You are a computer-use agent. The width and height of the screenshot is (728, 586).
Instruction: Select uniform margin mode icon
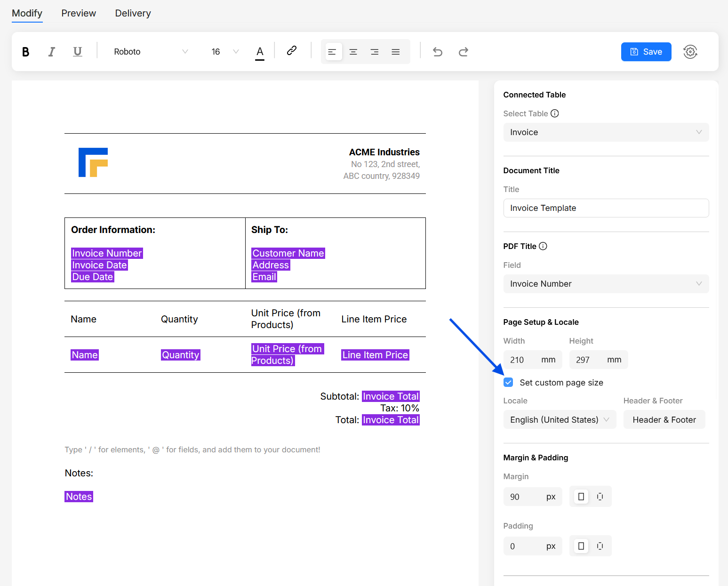pyautogui.click(x=581, y=496)
